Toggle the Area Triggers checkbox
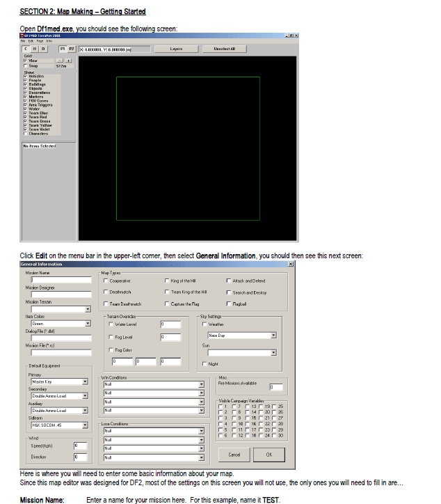This screenshot has width=441, height=504. tap(25, 105)
